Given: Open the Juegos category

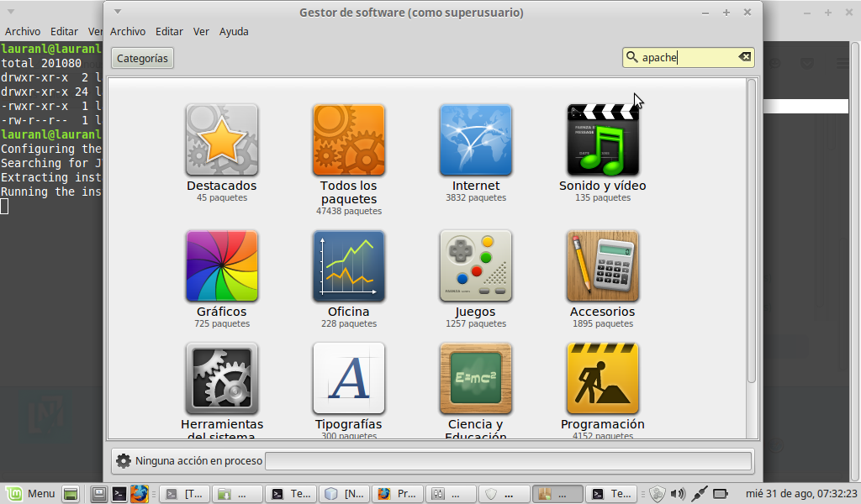Looking at the screenshot, I should [x=476, y=265].
